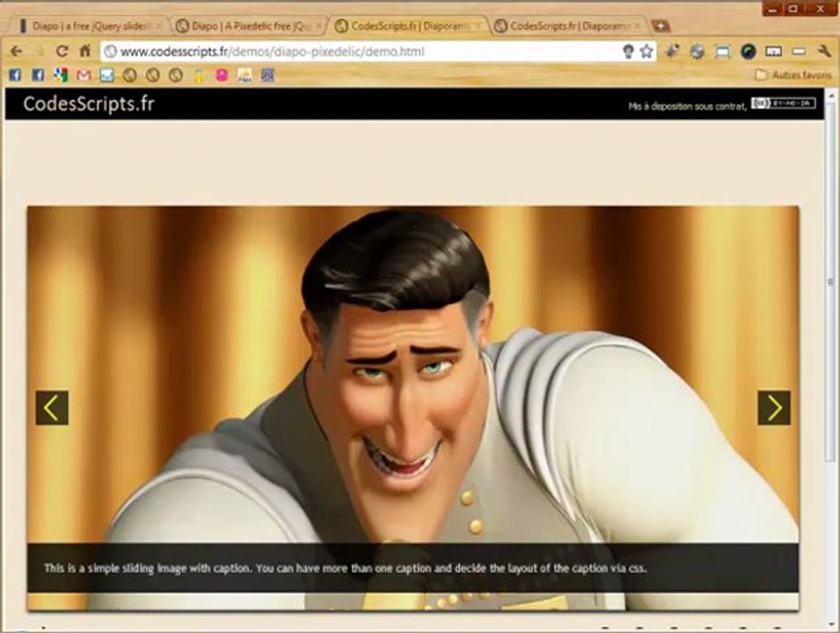Close the active CodesScripts.fr tab
Viewport: 840px width, 633px height.
pos(478,25)
